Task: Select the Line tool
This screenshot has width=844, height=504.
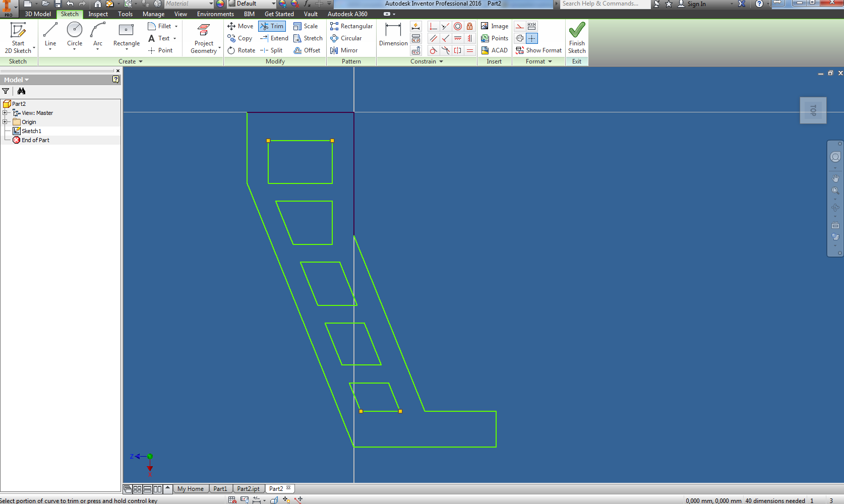Action: 50,34
